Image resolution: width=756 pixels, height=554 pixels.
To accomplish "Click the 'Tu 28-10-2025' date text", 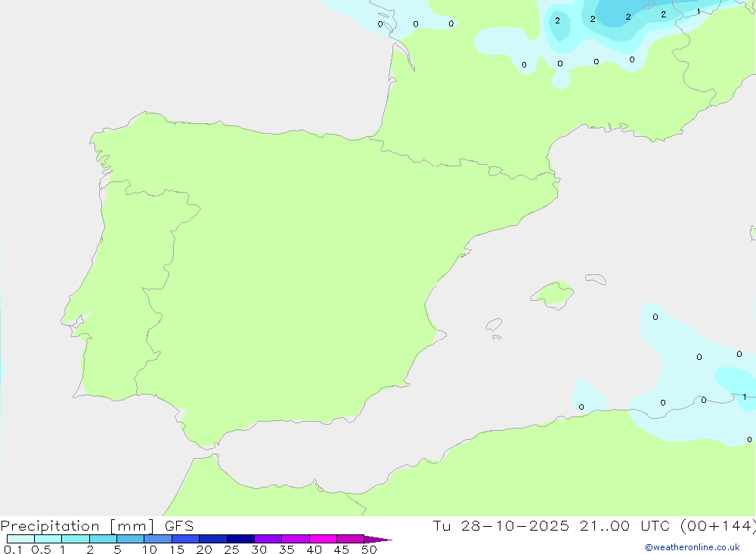I will coord(500,526).
